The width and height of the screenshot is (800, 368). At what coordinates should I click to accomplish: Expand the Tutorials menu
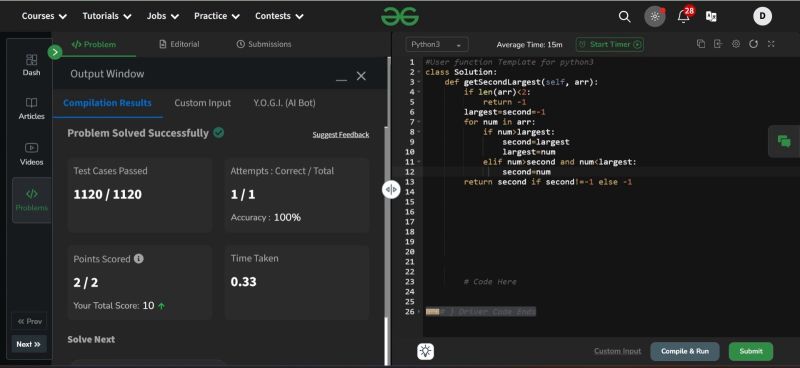point(107,16)
